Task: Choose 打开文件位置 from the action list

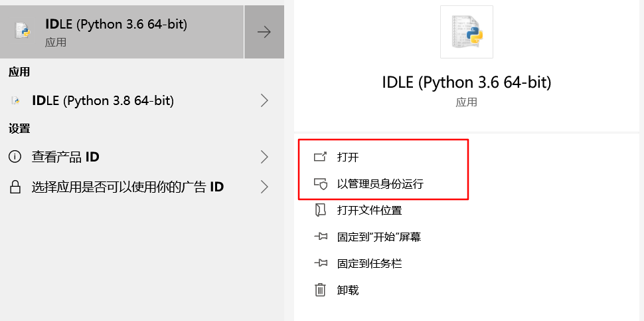Action: [369, 211]
